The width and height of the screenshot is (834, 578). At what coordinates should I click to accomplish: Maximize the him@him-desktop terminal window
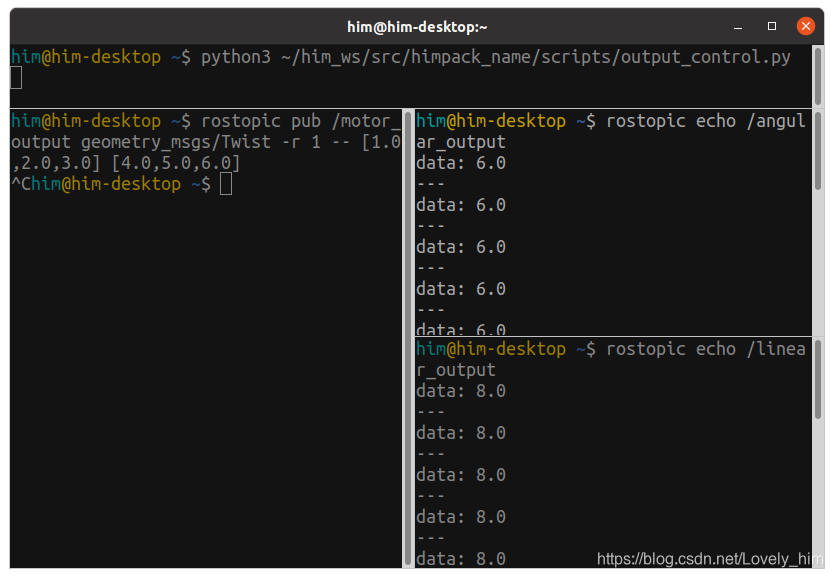772,26
